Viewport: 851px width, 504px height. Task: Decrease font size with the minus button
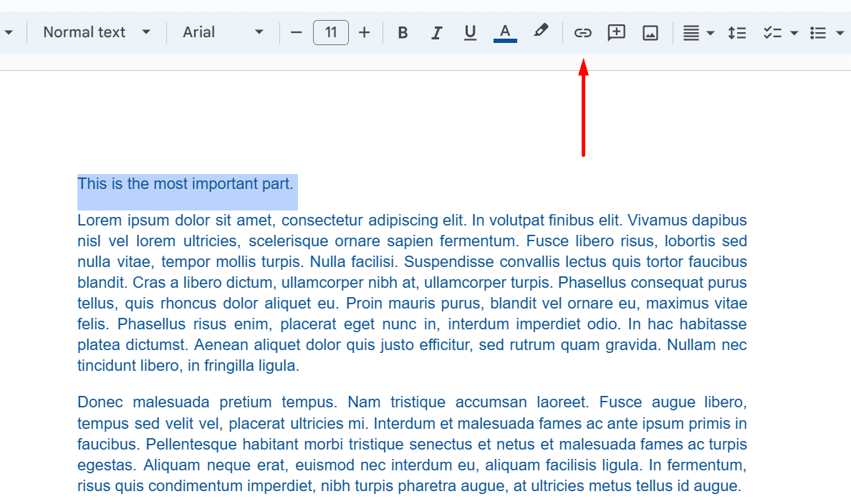click(297, 32)
